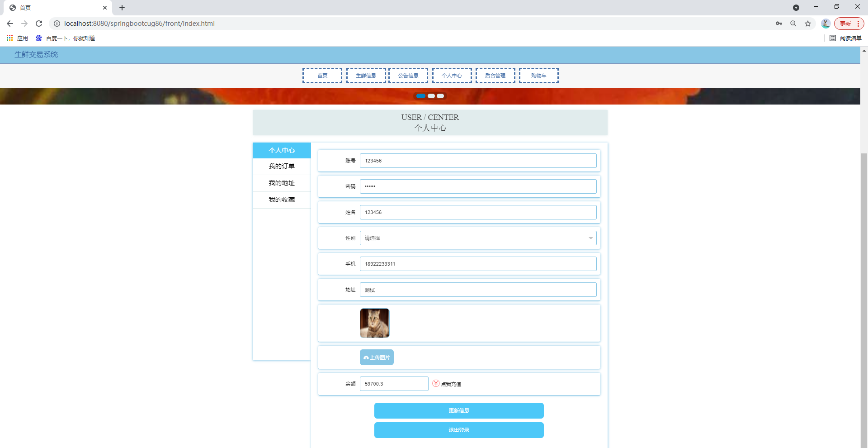Screen dimensions: 868x448
Task: Open the Chrome three-dot menu
Action: (x=858, y=24)
